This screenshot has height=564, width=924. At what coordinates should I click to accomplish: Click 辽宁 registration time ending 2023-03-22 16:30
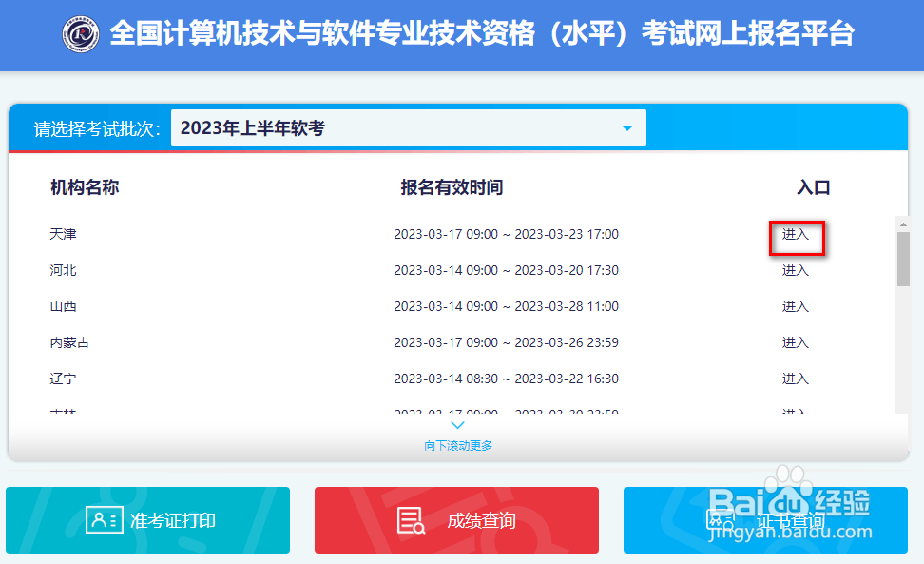[506, 379]
